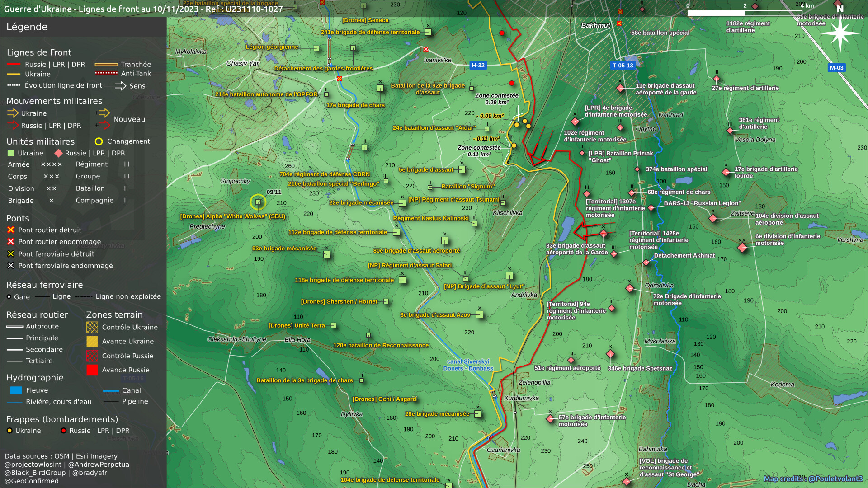Click the Bakhmut city label
868x488 pixels.
[595, 26]
